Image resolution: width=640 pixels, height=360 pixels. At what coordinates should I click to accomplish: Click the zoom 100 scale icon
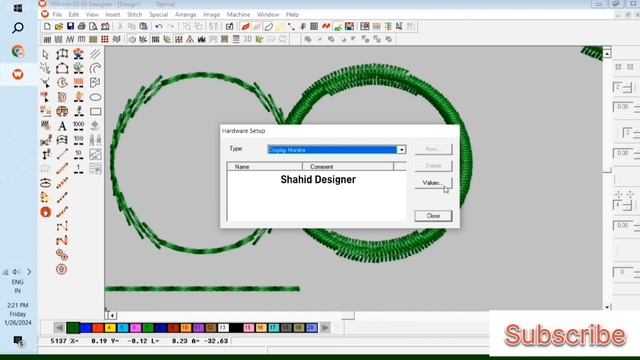(78, 140)
